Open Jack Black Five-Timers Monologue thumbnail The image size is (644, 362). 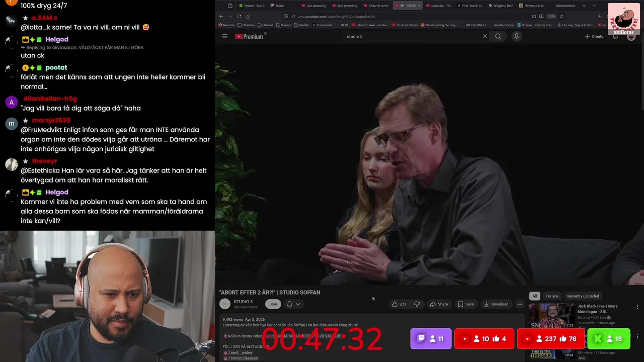tap(552, 315)
